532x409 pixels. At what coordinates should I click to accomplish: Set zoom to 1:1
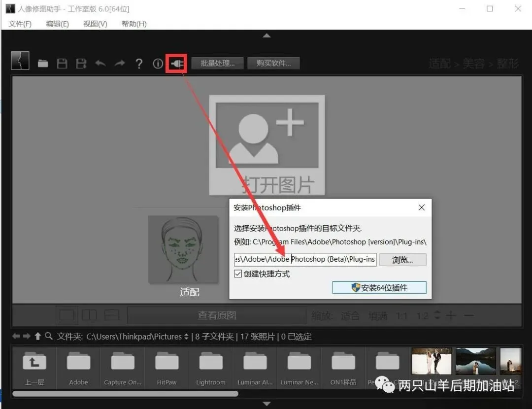pyautogui.click(x=402, y=316)
